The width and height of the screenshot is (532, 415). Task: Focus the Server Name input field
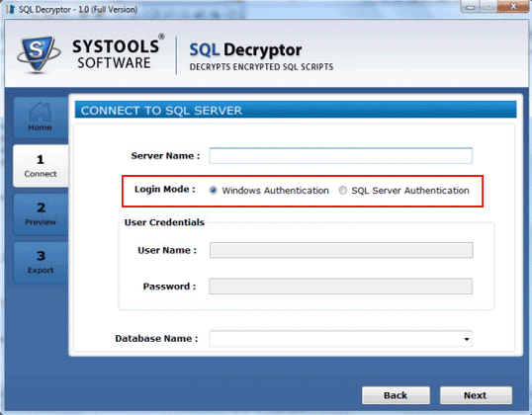(x=340, y=156)
